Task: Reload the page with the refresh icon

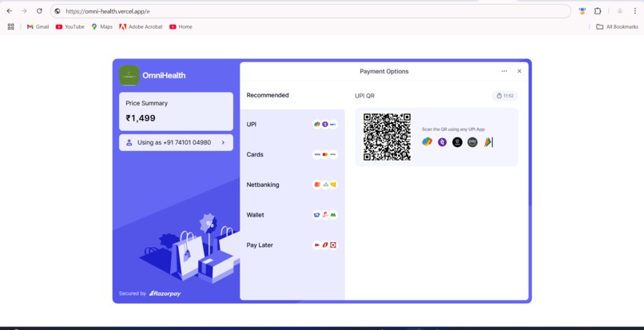Action: click(x=39, y=11)
